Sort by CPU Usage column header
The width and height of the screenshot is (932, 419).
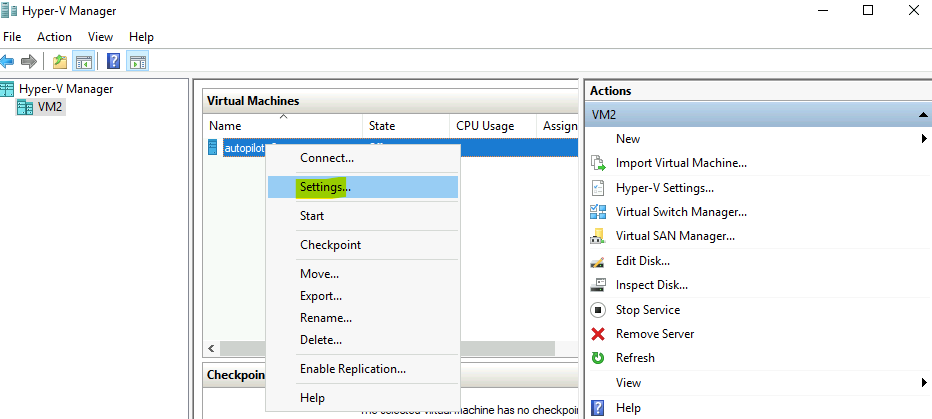click(x=493, y=125)
